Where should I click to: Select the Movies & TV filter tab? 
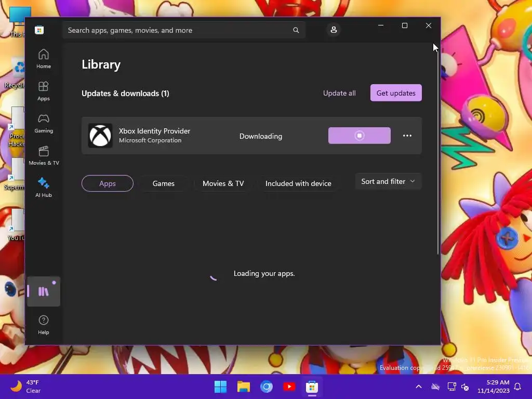223,183
